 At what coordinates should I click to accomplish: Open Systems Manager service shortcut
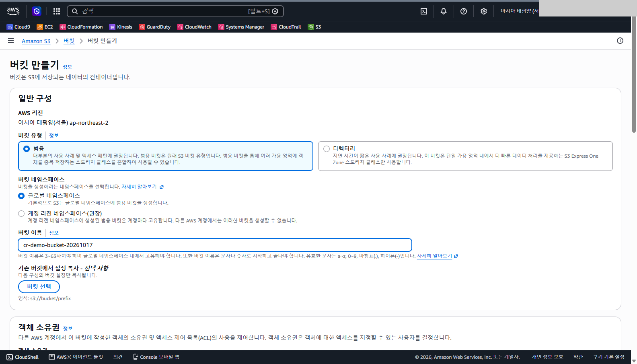tap(241, 27)
